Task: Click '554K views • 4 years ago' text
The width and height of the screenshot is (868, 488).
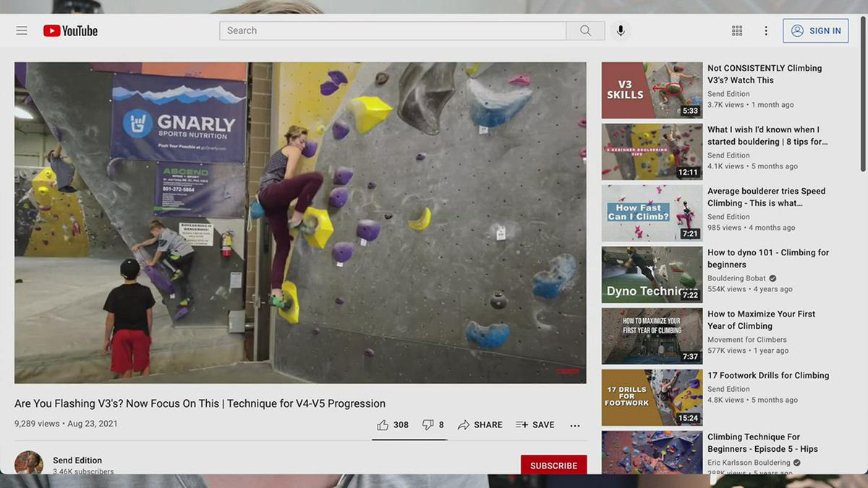Action: [750, 289]
